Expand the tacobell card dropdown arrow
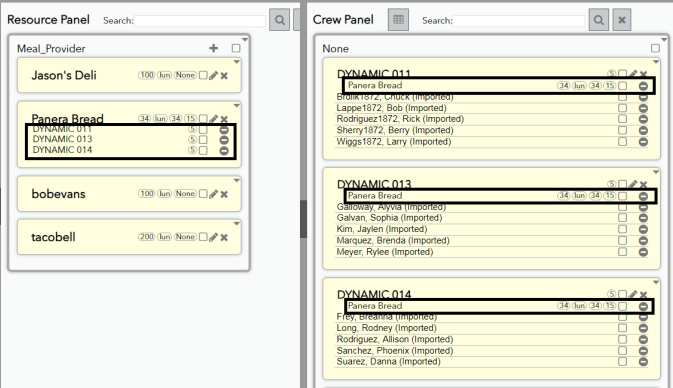673x388 pixels. 236,223
